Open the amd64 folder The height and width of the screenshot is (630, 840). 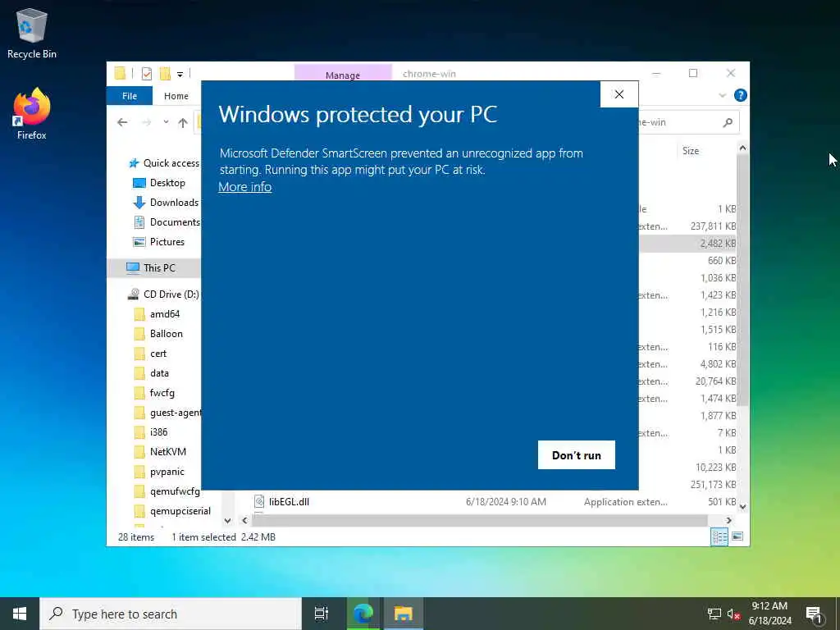tap(157, 314)
